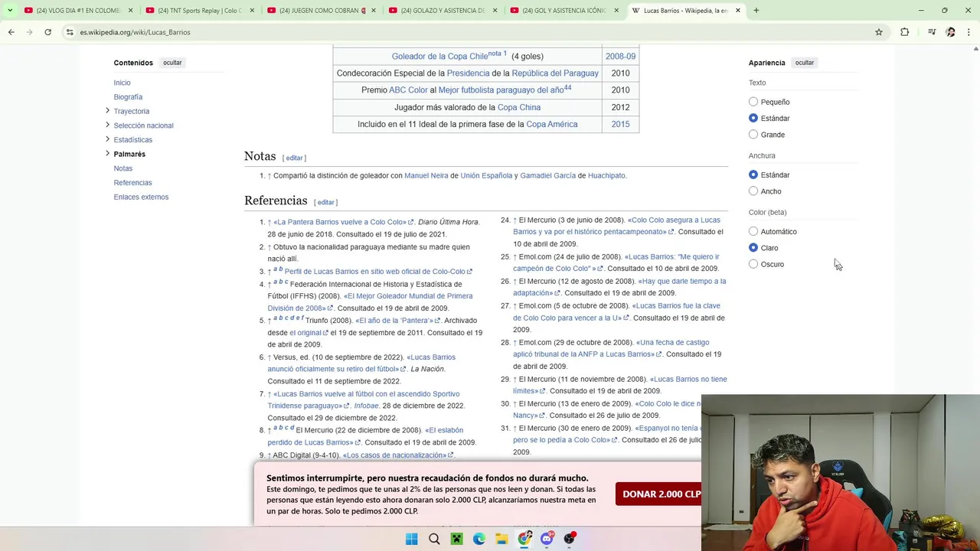
Task: Jump to Notas in the contents
Action: (122, 168)
